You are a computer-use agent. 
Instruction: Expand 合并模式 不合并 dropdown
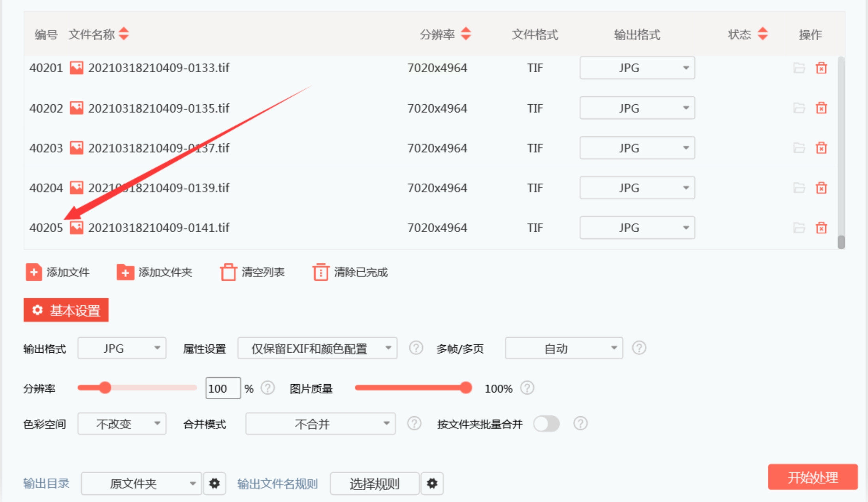[x=320, y=424]
